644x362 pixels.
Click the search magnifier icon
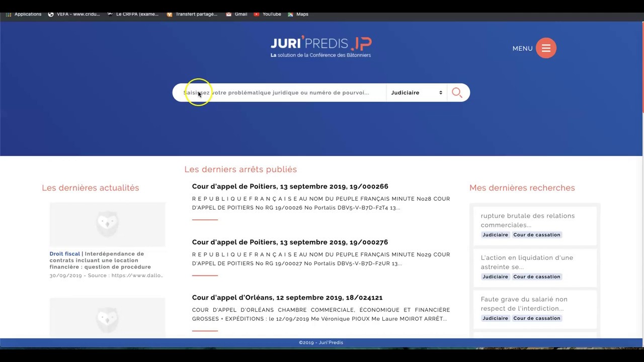[457, 93]
